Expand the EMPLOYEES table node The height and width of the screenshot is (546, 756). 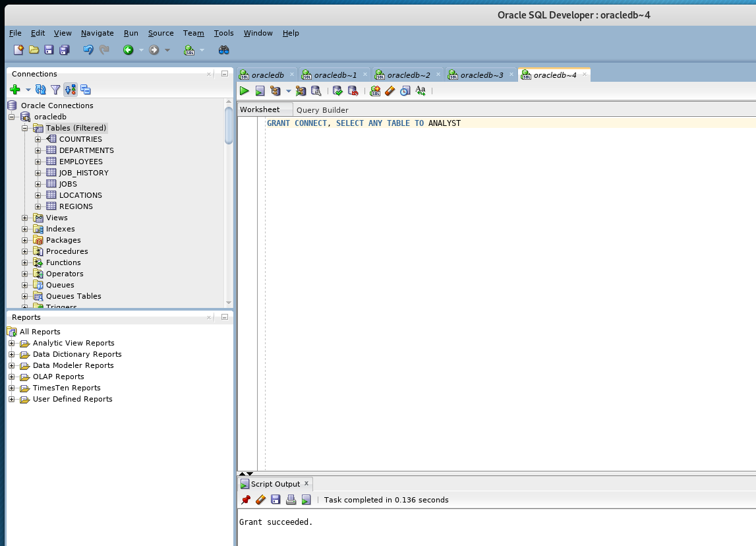[38, 161]
